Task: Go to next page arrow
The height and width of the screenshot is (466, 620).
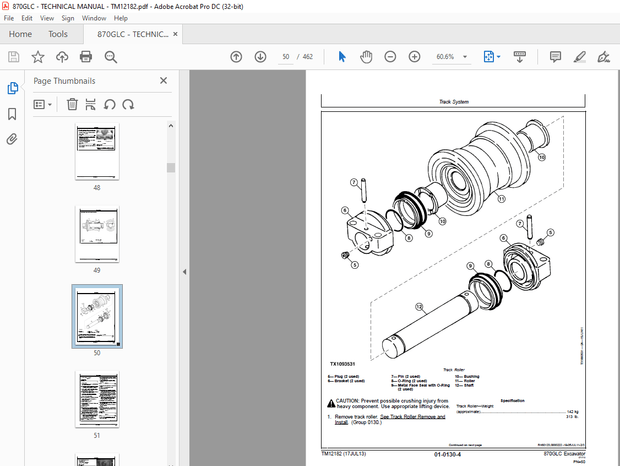Action: pos(260,57)
